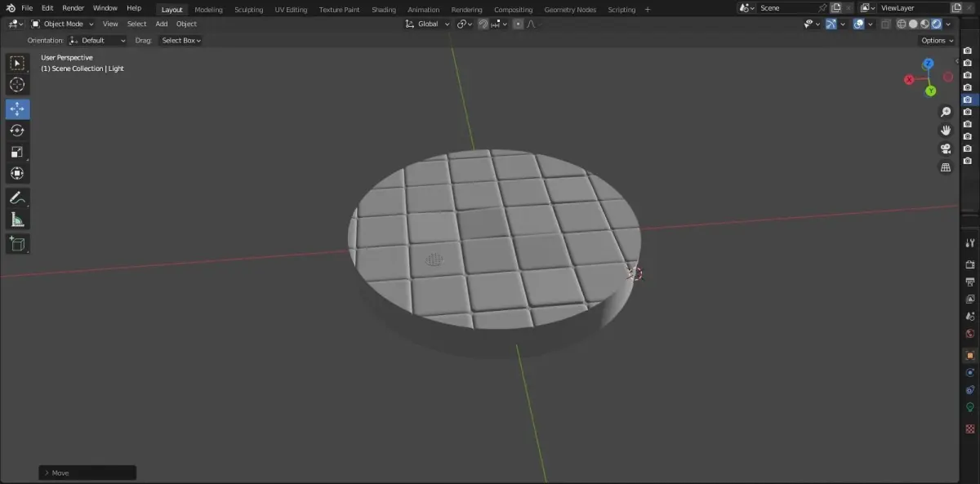Open the Output properties printer tab
Screen dimensions: 980x484
coord(970,282)
